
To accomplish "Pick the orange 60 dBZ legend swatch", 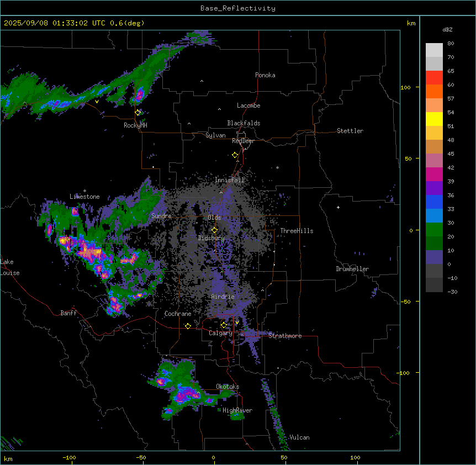I will pos(434,91).
